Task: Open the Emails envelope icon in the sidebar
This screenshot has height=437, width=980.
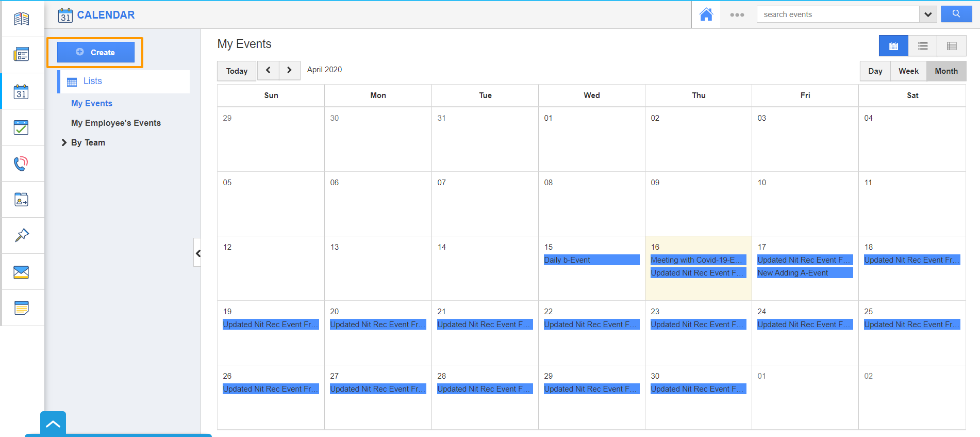Action: (x=21, y=272)
